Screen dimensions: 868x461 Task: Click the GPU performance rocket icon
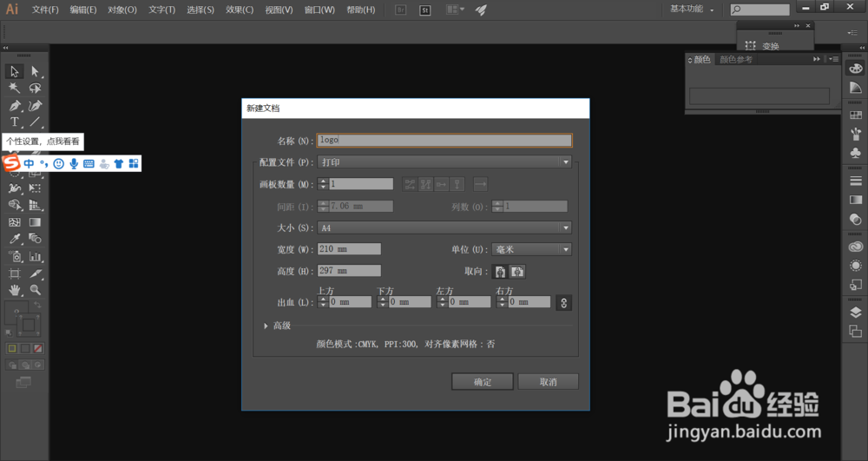click(x=481, y=10)
